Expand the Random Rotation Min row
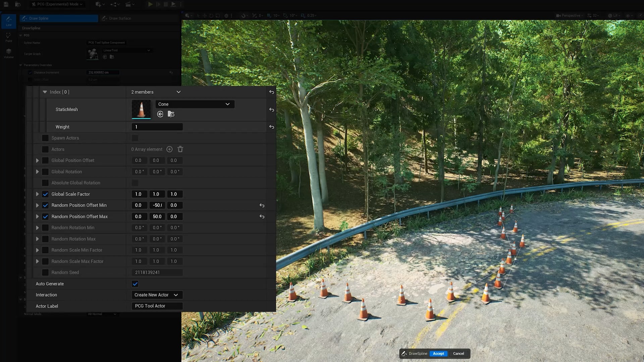The height and width of the screenshot is (362, 644). click(x=37, y=228)
